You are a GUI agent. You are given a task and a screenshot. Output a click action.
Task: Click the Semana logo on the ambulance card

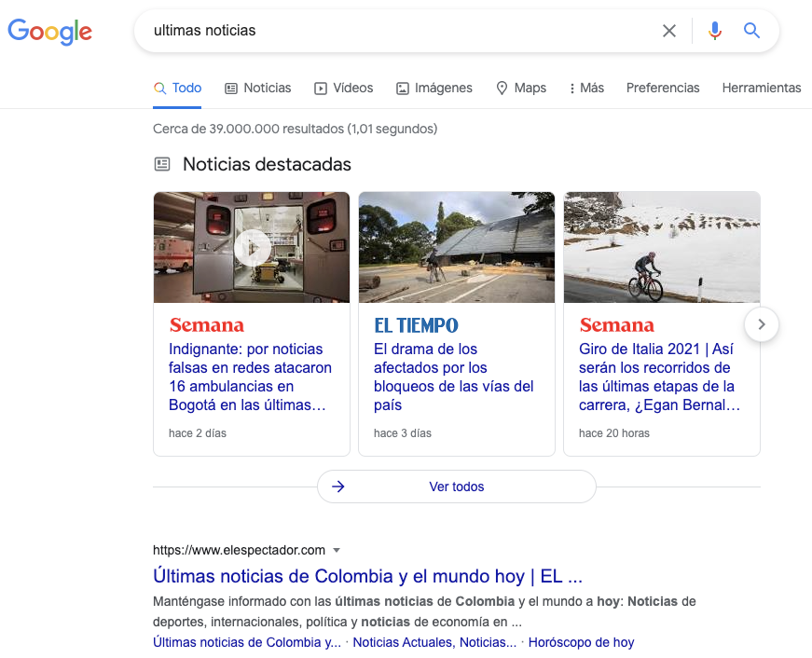pyautogui.click(x=207, y=325)
